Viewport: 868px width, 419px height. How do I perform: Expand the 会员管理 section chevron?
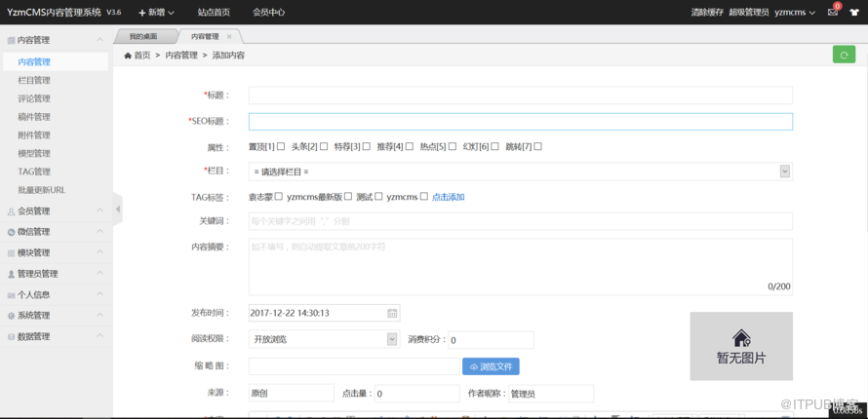99,210
